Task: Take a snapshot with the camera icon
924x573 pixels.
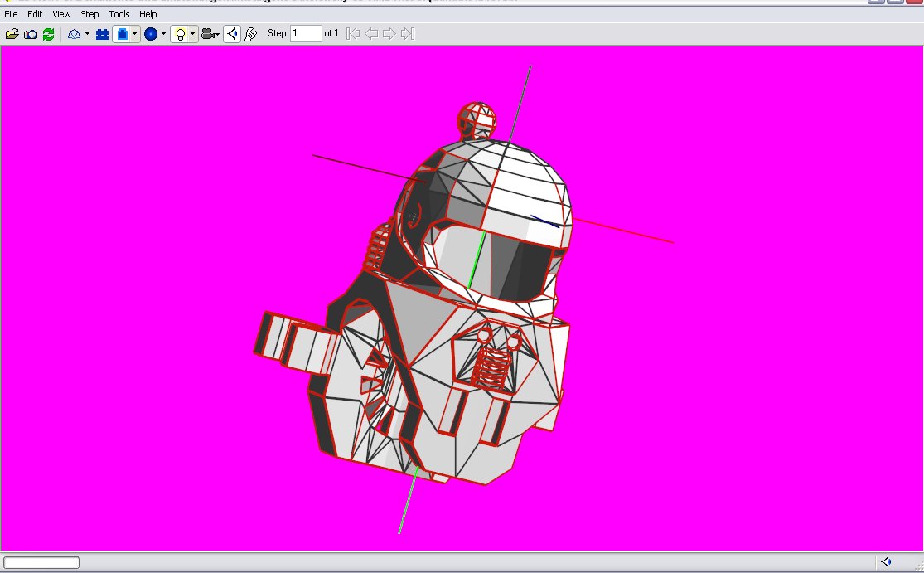Action: click(x=30, y=34)
